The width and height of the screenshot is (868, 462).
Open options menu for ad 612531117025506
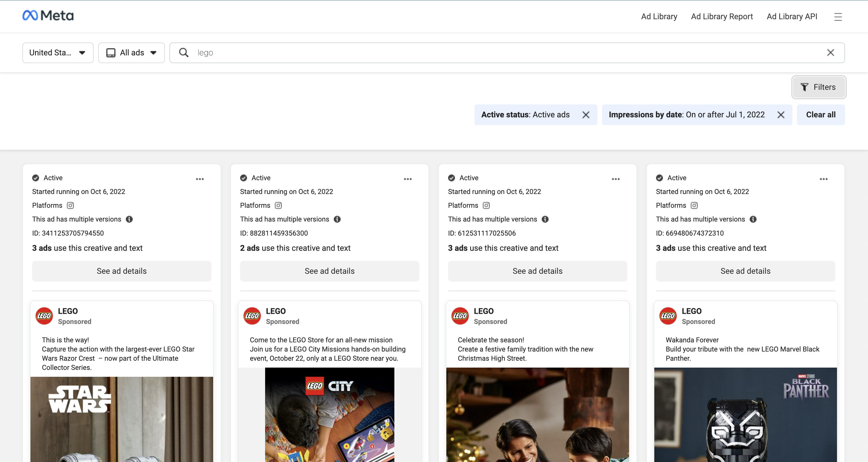(x=616, y=179)
